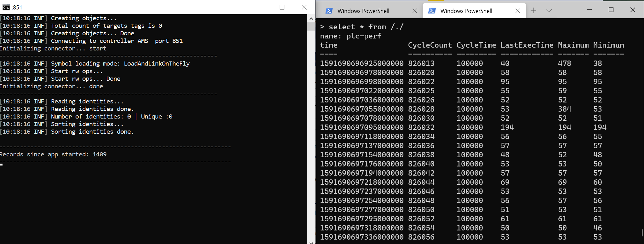Click Maximum value 384
This screenshot has height=244, width=644.
pos(565,109)
